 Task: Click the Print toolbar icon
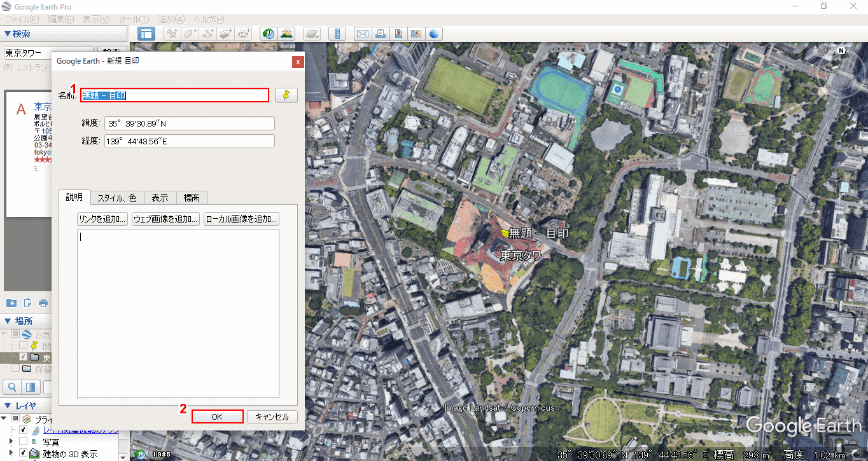380,34
